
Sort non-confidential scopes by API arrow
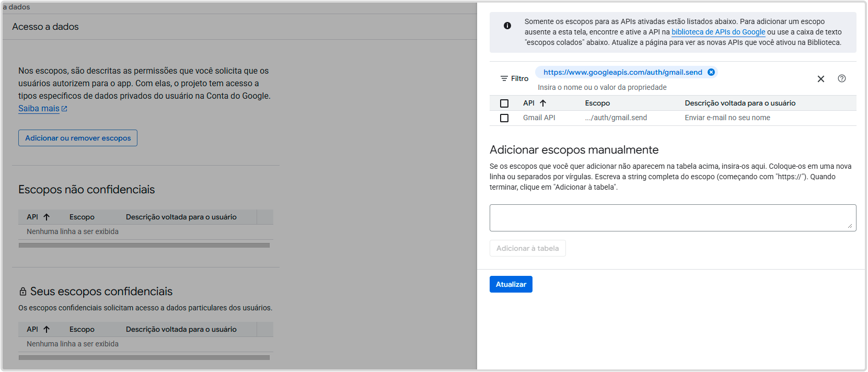(x=47, y=217)
